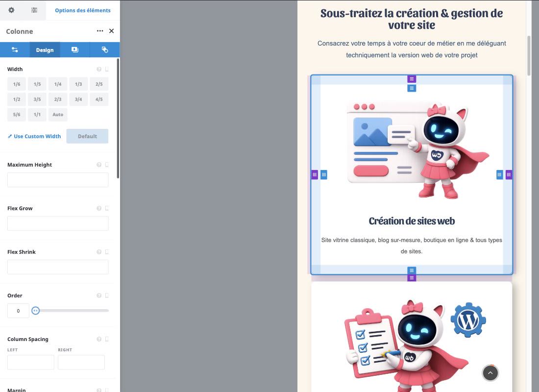Close the Colonne options panel
Image resolution: width=539 pixels, height=392 pixels.
(111, 31)
